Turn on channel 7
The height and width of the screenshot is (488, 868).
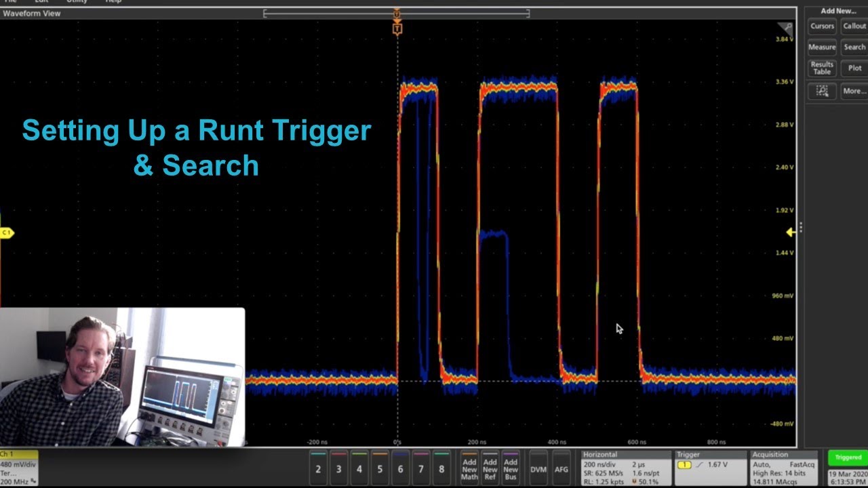(x=421, y=466)
